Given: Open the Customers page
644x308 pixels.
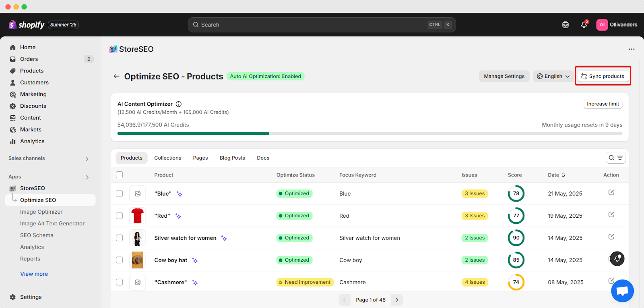Looking at the screenshot, I should coord(34,82).
